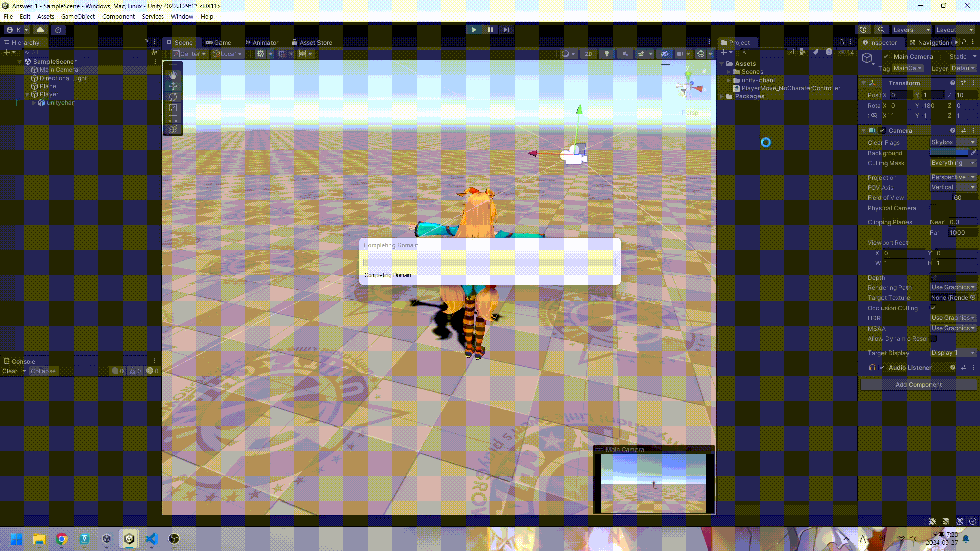Toggle scene lighting lightbulb
This screenshot has width=980, height=551.
[x=606, y=54]
